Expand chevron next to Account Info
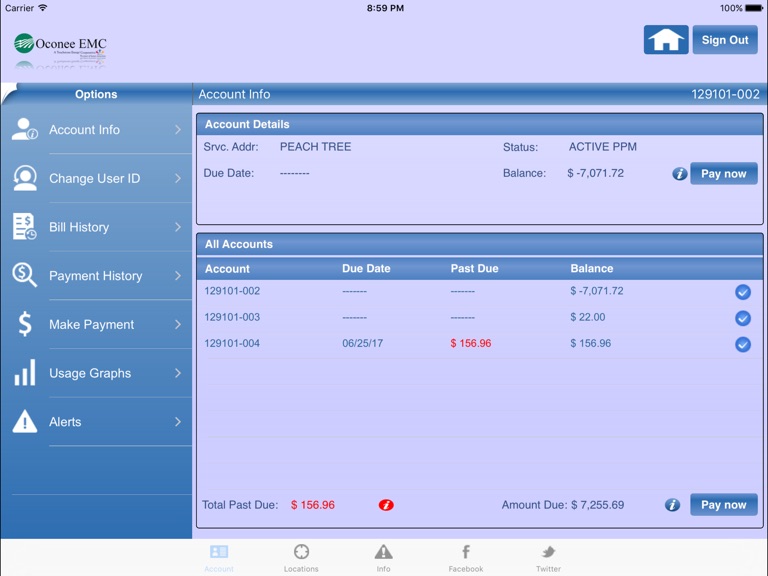Image resolution: width=768 pixels, height=576 pixels. [178, 130]
